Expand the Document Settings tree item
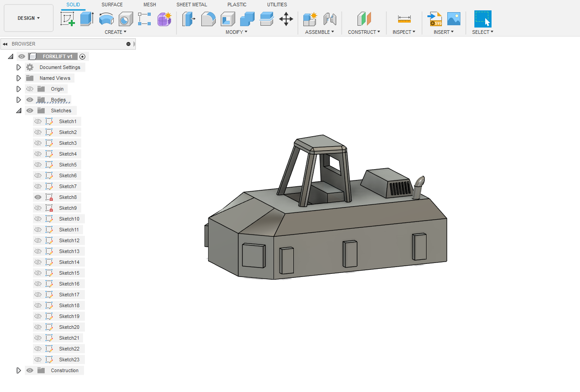 pos(19,67)
